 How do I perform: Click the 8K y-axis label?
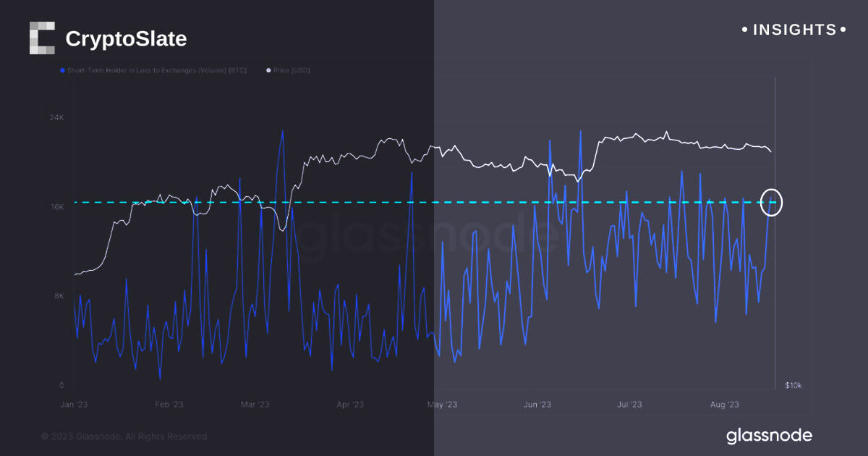pyautogui.click(x=59, y=296)
